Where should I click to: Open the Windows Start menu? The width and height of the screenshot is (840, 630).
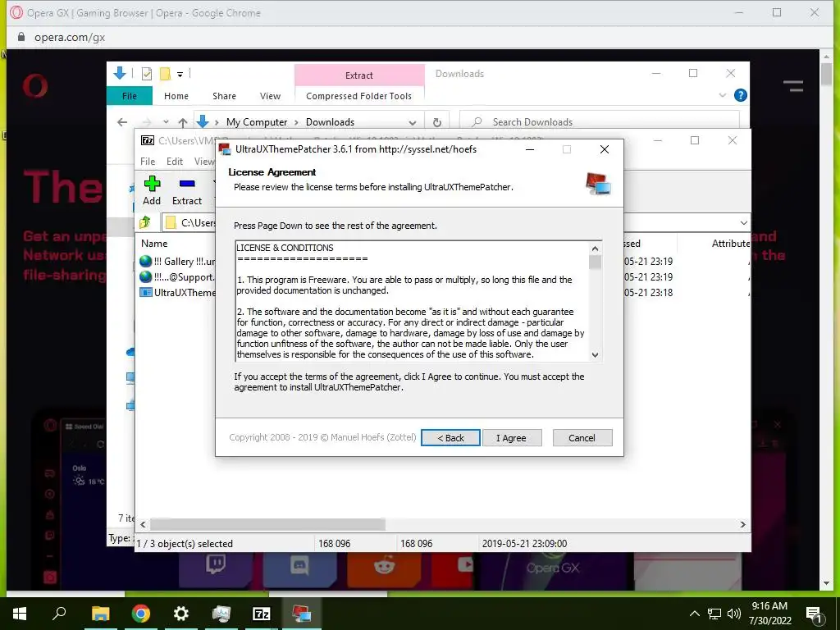click(x=20, y=614)
